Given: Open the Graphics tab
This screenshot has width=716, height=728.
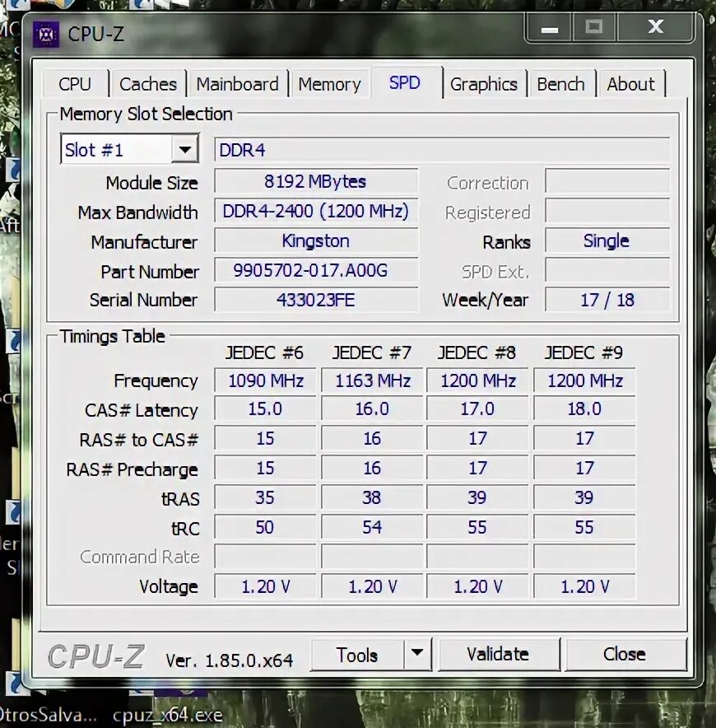Looking at the screenshot, I should point(485,83).
